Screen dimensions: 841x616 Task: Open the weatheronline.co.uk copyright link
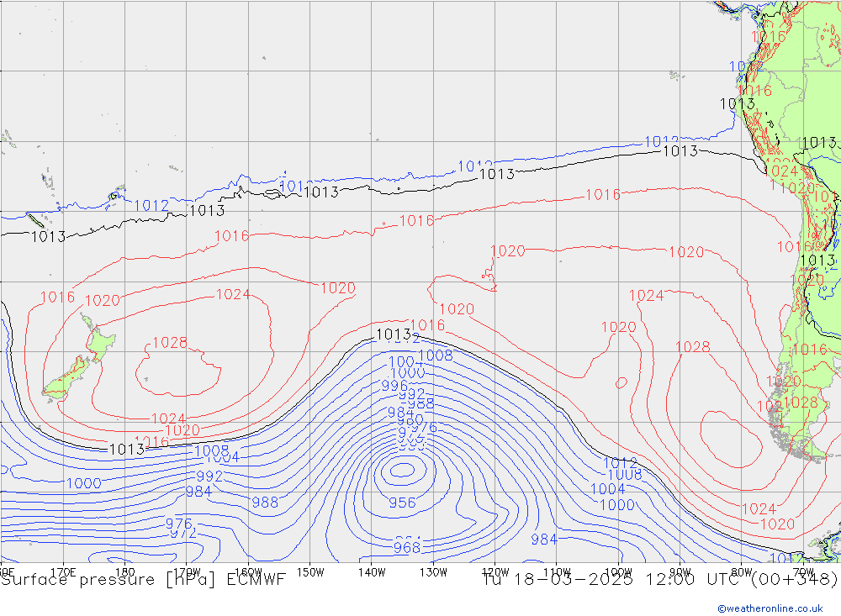(770, 608)
